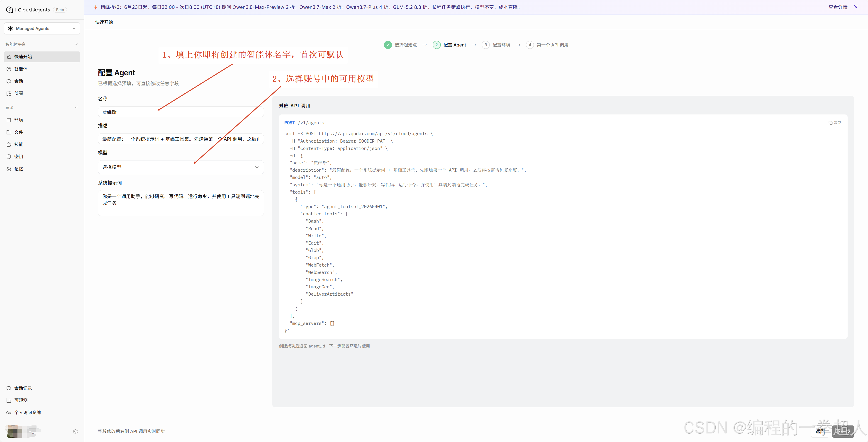Click the 会话记录 icon in sidebar
The width and height of the screenshot is (868, 442).
[x=9, y=388]
